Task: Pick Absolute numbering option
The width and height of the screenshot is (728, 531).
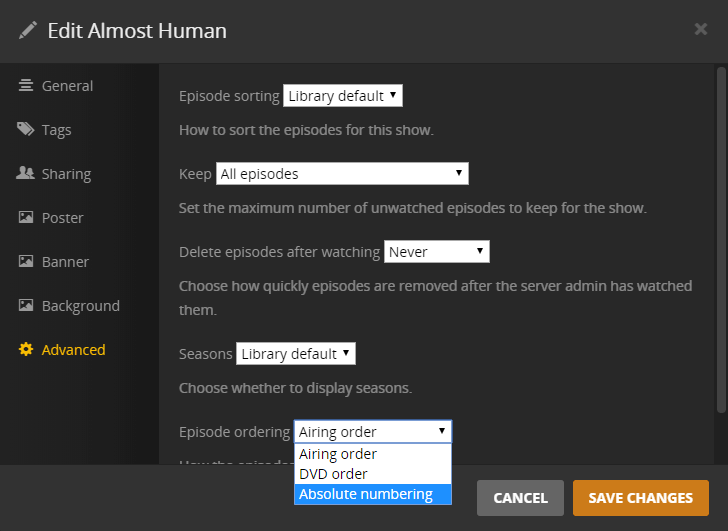Action: click(366, 494)
